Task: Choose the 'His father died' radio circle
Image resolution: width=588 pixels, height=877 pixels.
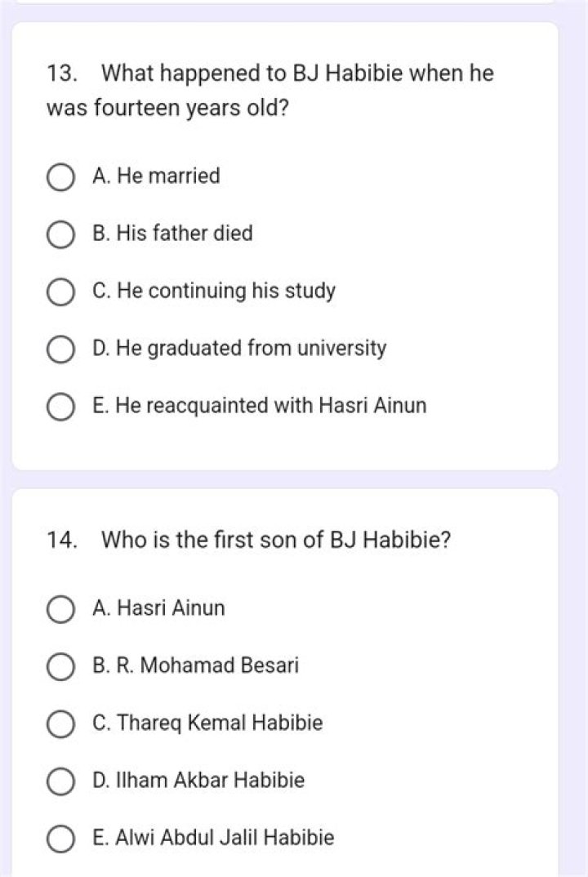Action: (x=60, y=234)
